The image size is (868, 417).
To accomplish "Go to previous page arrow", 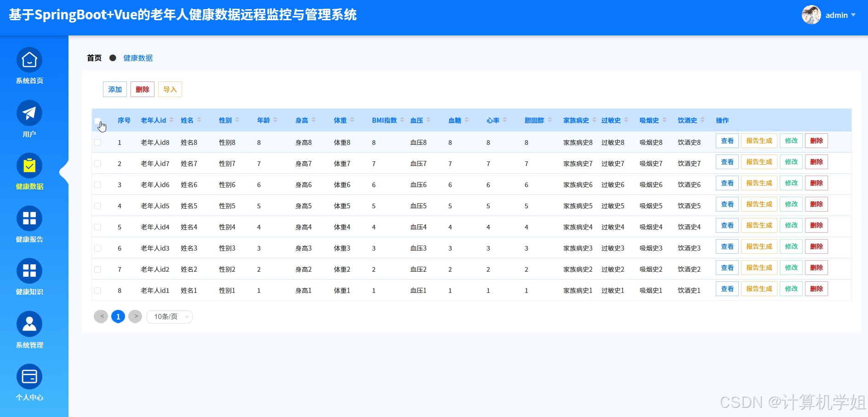I will (x=101, y=316).
